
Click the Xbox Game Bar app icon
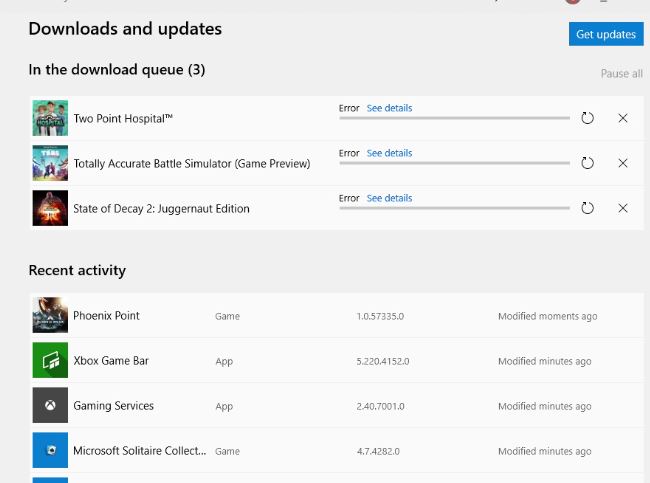(x=50, y=360)
